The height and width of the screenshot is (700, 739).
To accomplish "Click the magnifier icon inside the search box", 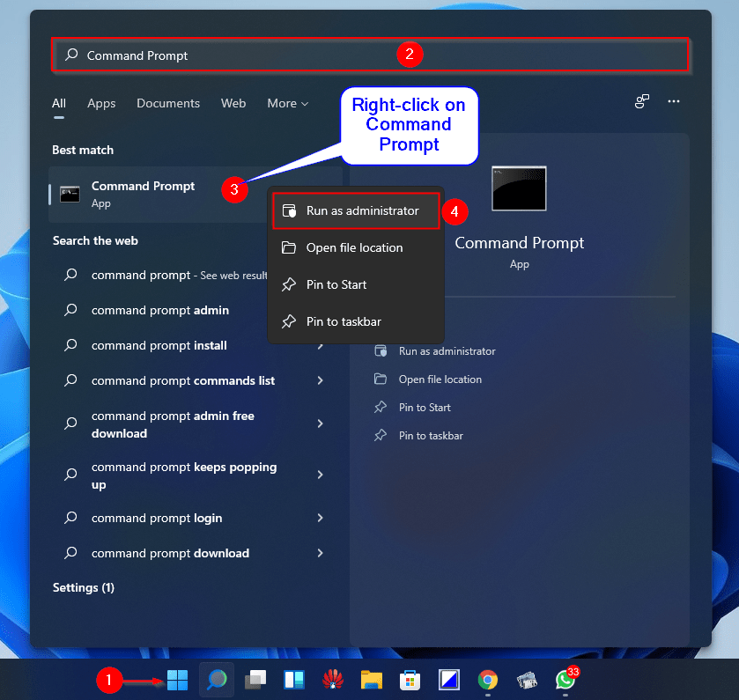I will (x=71, y=55).
